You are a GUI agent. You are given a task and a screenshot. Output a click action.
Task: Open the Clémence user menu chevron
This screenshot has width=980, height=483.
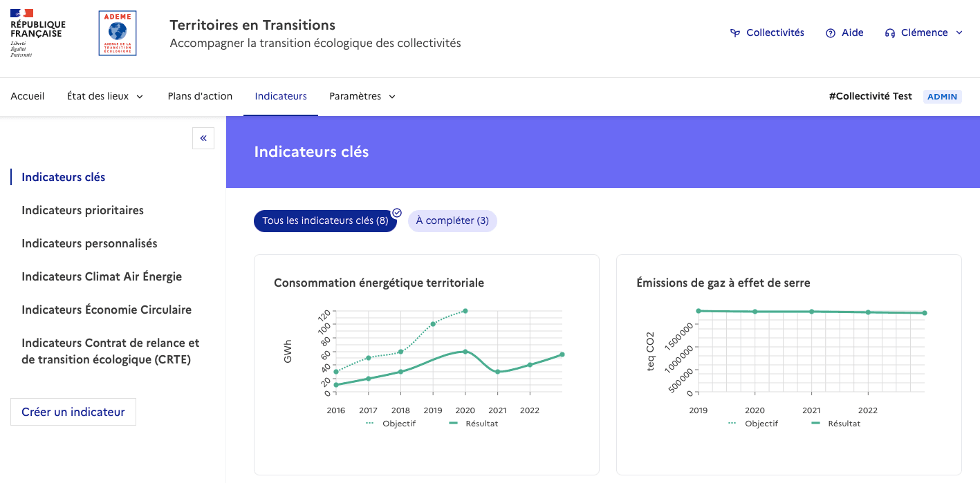959,33
